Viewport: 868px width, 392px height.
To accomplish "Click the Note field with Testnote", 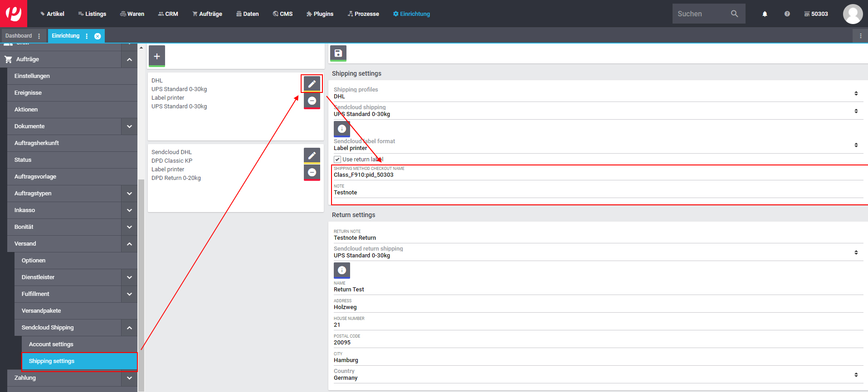I will click(x=598, y=190).
